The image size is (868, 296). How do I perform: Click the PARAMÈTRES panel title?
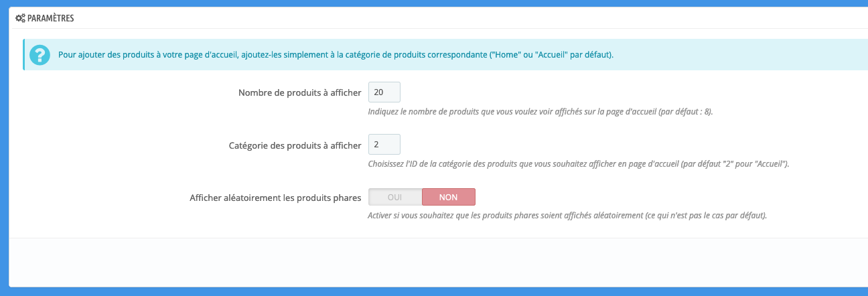51,18
